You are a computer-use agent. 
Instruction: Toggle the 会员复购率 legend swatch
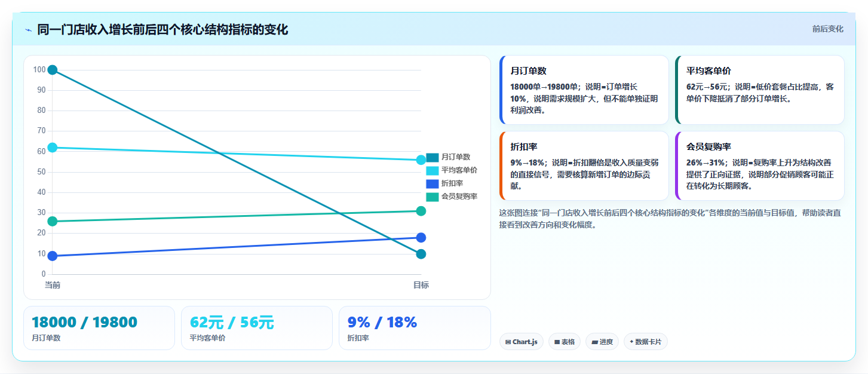pyautogui.click(x=432, y=197)
